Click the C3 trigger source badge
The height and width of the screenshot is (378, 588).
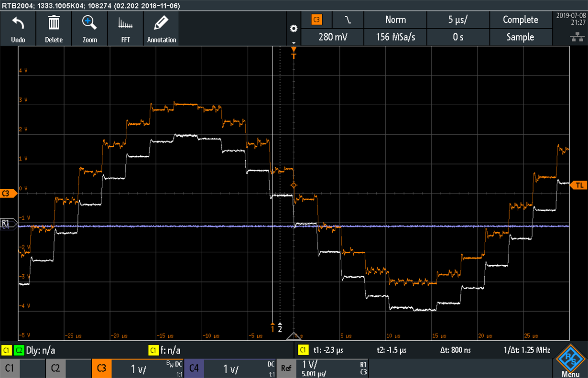coord(317,20)
